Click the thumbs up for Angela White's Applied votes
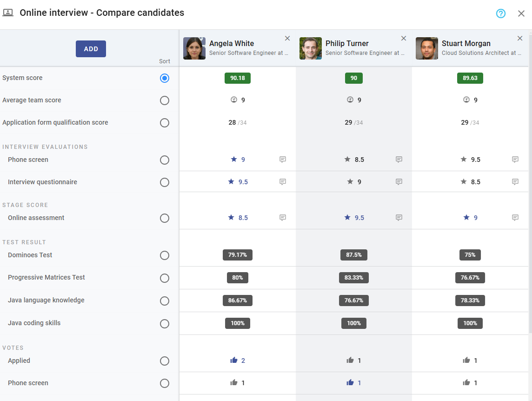The width and height of the screenshot is (532, 401). click(234, 360)
